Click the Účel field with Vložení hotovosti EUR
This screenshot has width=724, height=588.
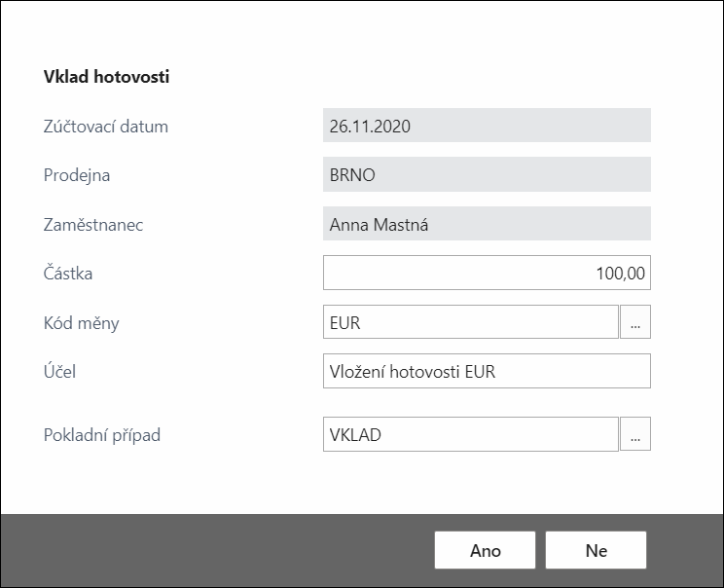(x=487, y=371)
